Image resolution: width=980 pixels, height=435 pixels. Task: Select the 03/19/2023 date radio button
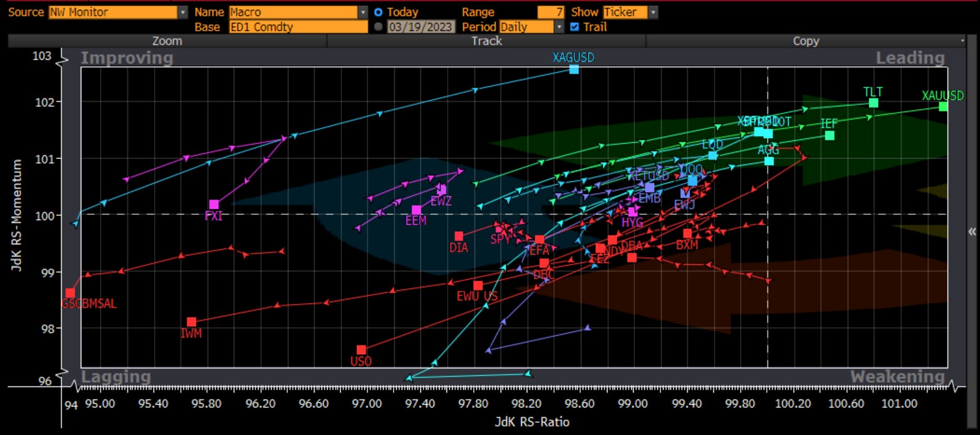(378, 27)
